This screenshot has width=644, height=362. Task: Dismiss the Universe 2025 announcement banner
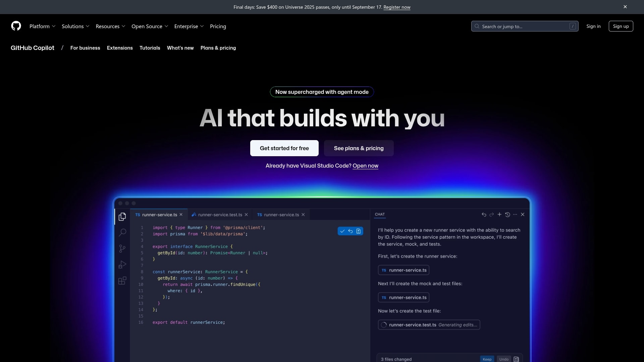tap(625, 7)
